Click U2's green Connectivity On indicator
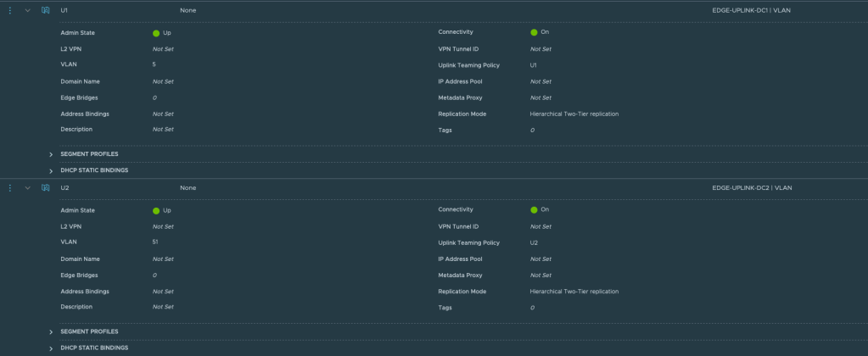Screen dimensions: 868x356 point(534,209)
